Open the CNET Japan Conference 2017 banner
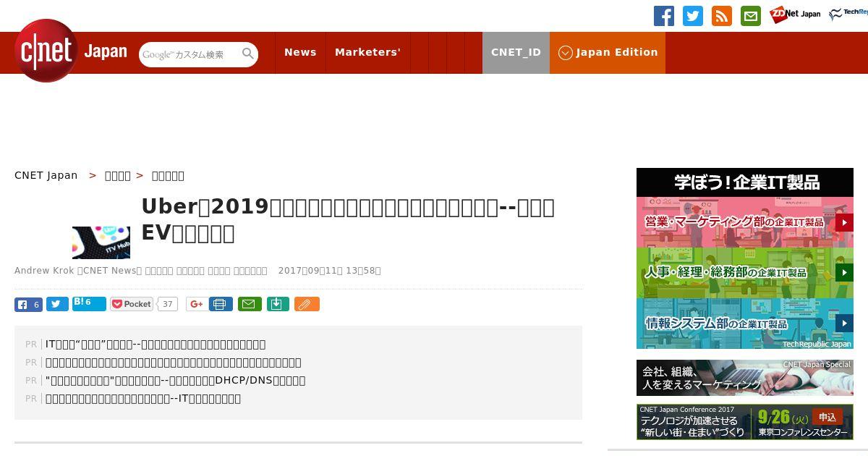The image size is (868, 456). pos(745,421)
